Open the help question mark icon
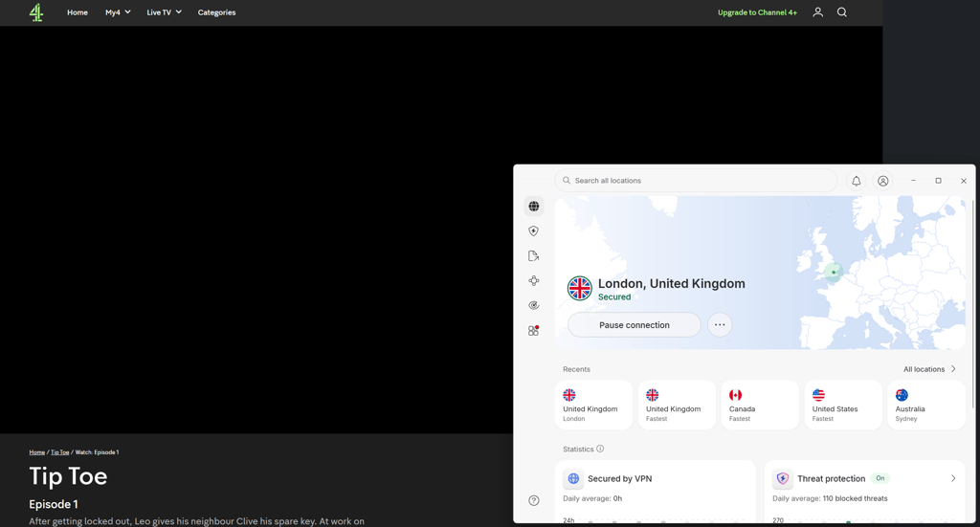Viewport: 980px width, 527px height. 534,500
